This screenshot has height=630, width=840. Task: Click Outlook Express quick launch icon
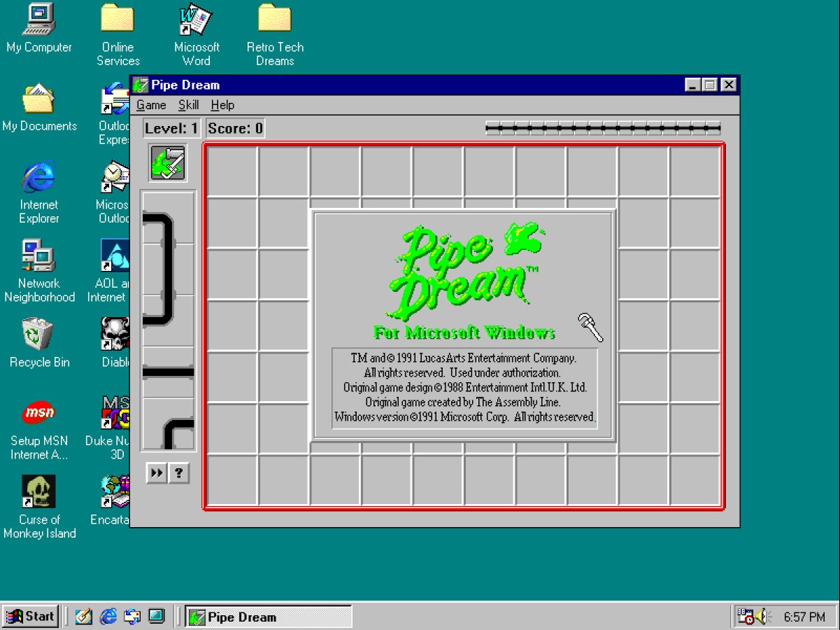[132, 617]
